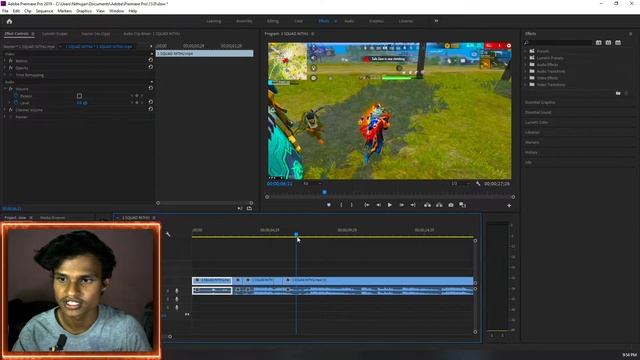640x360 pixels.
Task: Open the Program Monitor button editor plus icon
Action: click(x=509, y=206)
